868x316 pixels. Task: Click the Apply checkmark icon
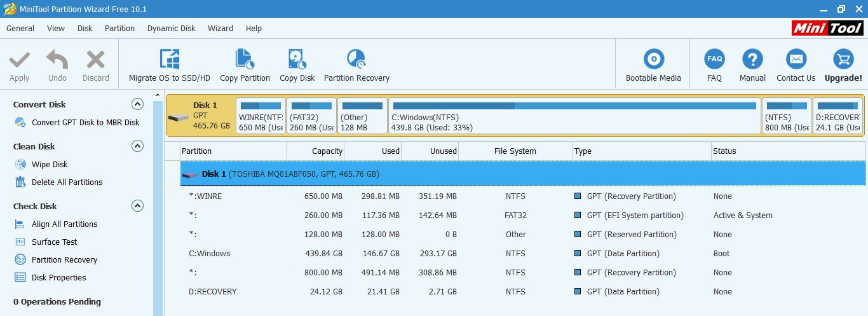[19, 60]
